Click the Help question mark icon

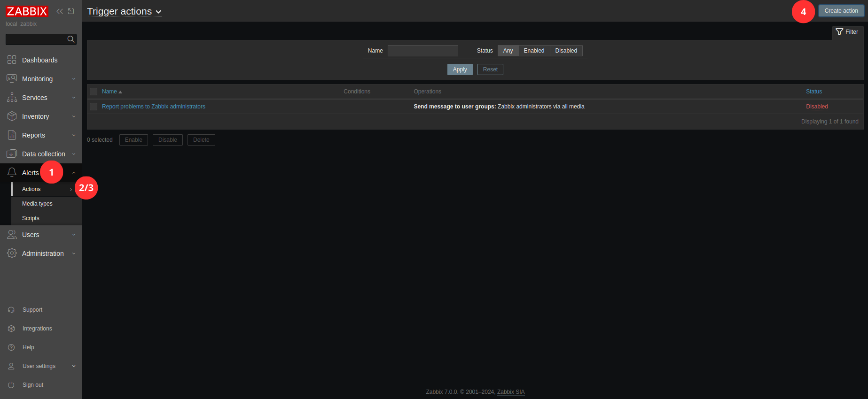[11, 347]
